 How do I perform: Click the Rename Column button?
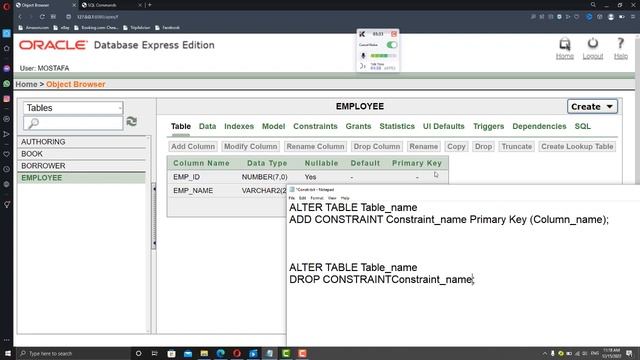315,147
